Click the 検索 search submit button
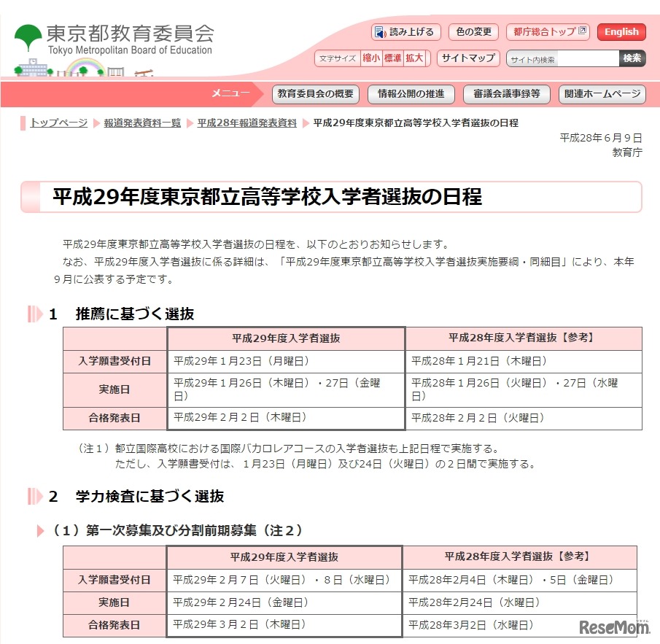The height and width of the screenshot is (644, 660). tap(632, 58)
